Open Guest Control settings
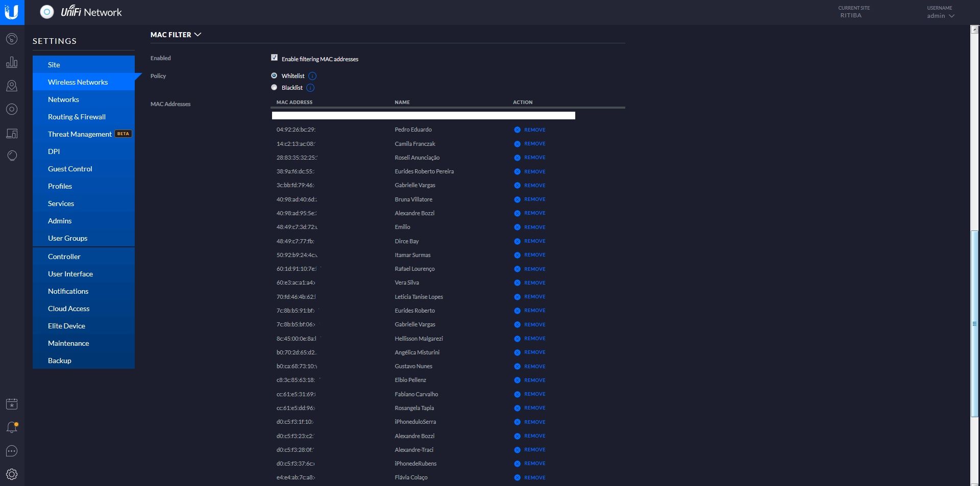This screenshot has height=486, width=980. coord(70,169)
